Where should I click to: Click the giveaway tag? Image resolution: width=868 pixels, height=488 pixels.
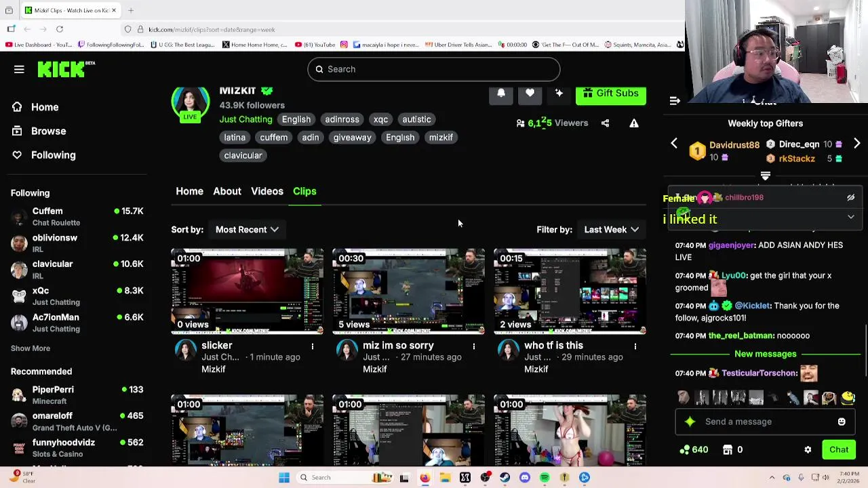[x=352, y=138]
